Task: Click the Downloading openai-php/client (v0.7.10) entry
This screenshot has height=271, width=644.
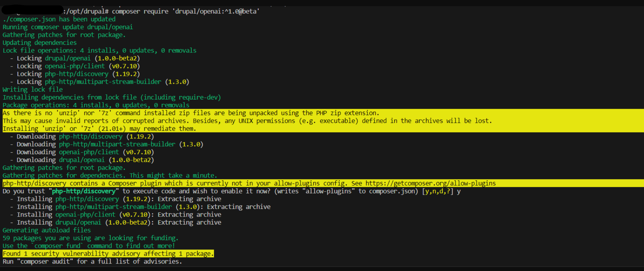Action: pos(82,152)
